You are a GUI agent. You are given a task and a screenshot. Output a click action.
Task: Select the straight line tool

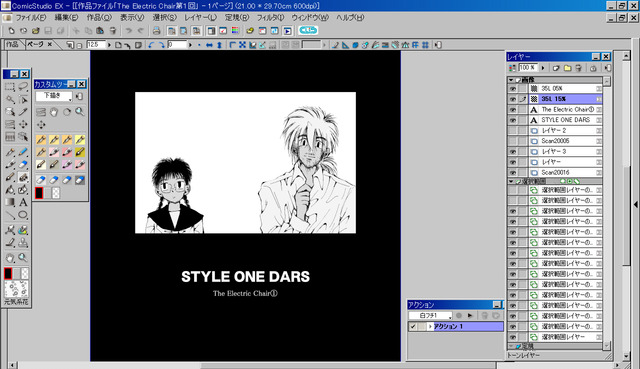10,215
